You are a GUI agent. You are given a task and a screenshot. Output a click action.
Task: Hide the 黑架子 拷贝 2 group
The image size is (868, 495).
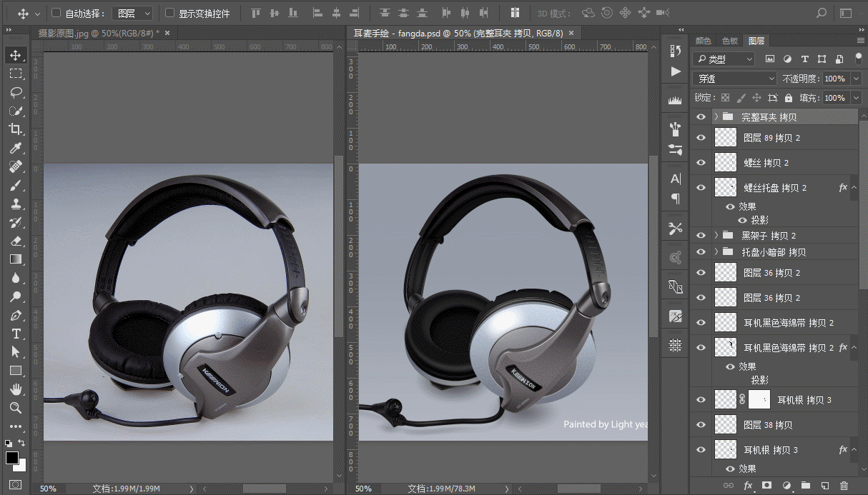(x=701, y=235)
